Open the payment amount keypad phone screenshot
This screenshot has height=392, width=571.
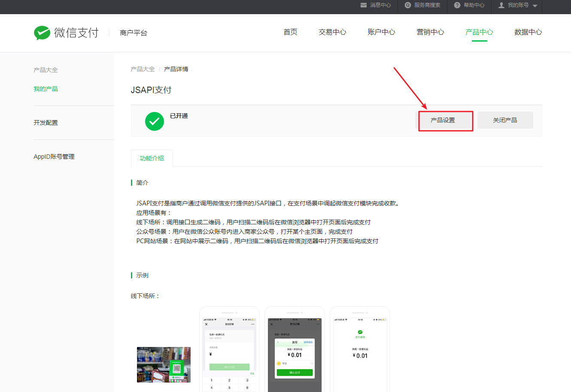coord(229,350)
